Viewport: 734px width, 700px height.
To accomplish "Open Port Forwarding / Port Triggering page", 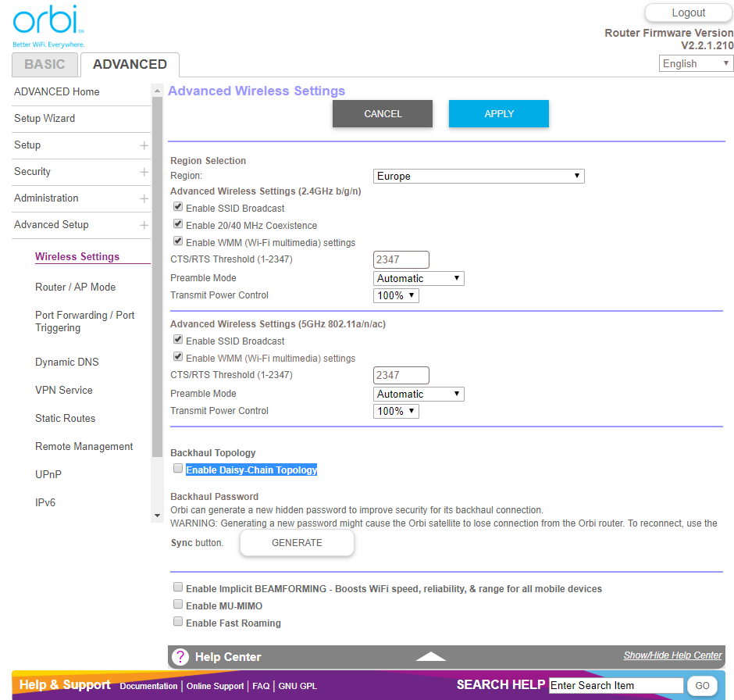I will (84, 322).
